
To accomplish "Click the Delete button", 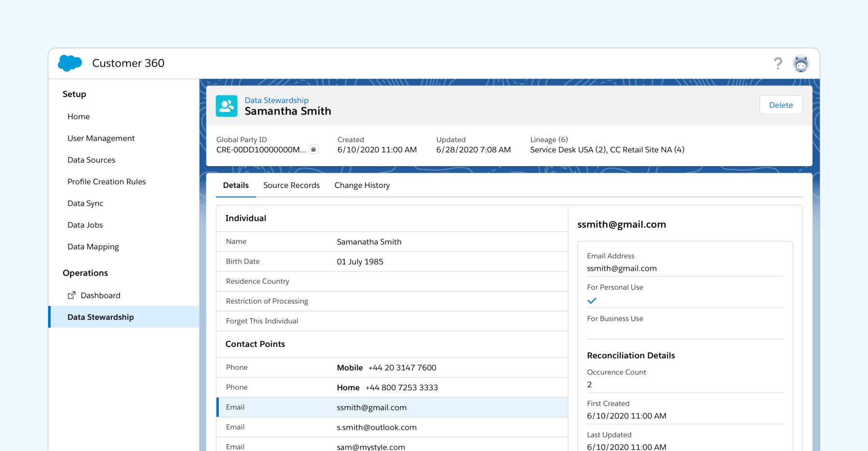I will click(781, 105).
